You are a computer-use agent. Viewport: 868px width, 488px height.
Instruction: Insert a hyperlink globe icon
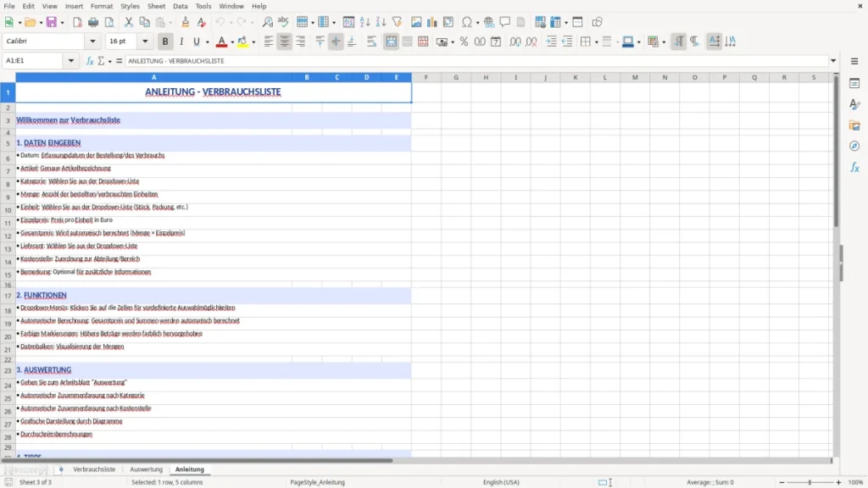click(489, 22)
